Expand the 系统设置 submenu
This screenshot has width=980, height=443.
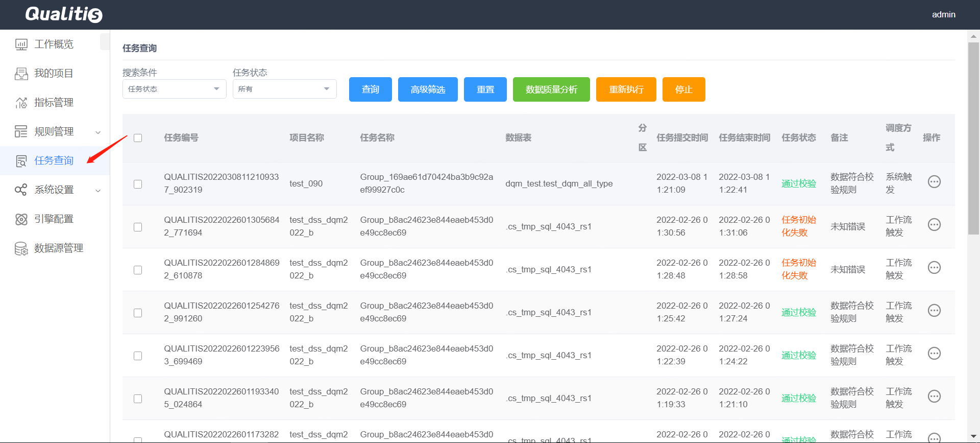98,191
